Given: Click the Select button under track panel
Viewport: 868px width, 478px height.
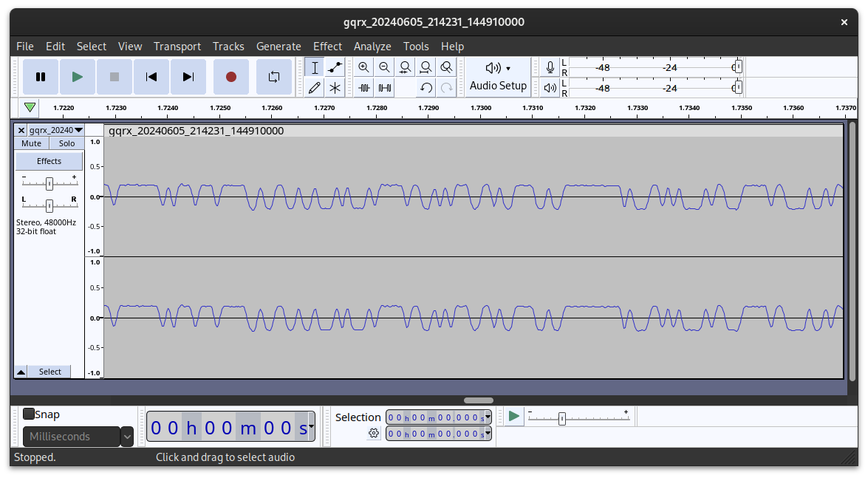Looking at the screenshot, I should (50, 372).
